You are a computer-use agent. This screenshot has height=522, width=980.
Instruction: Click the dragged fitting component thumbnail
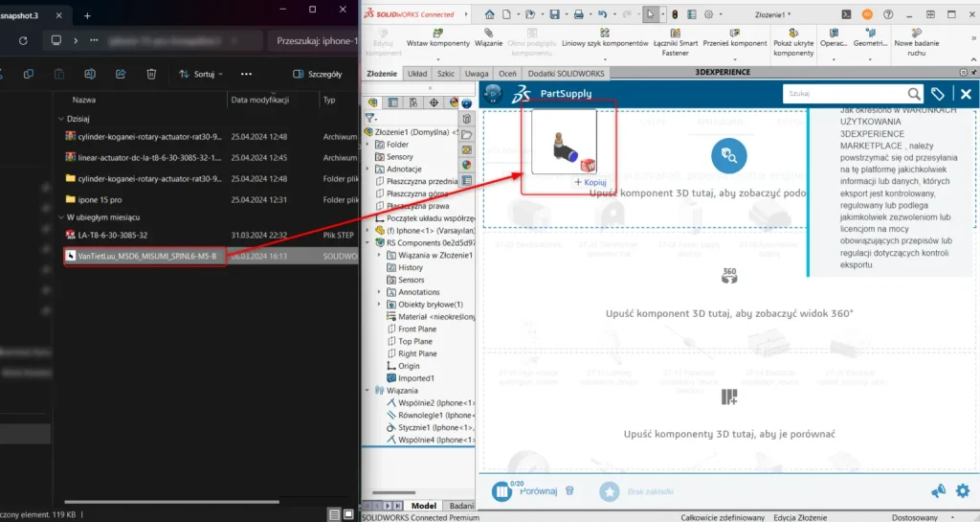(564, 142)
